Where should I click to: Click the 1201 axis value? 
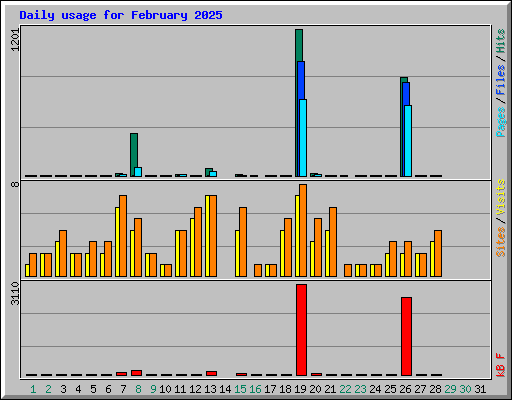tap(15, 40)
